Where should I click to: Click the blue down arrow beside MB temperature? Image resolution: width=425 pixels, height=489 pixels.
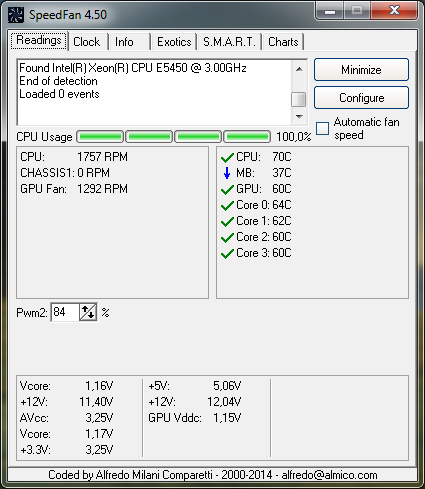(227, 173)
